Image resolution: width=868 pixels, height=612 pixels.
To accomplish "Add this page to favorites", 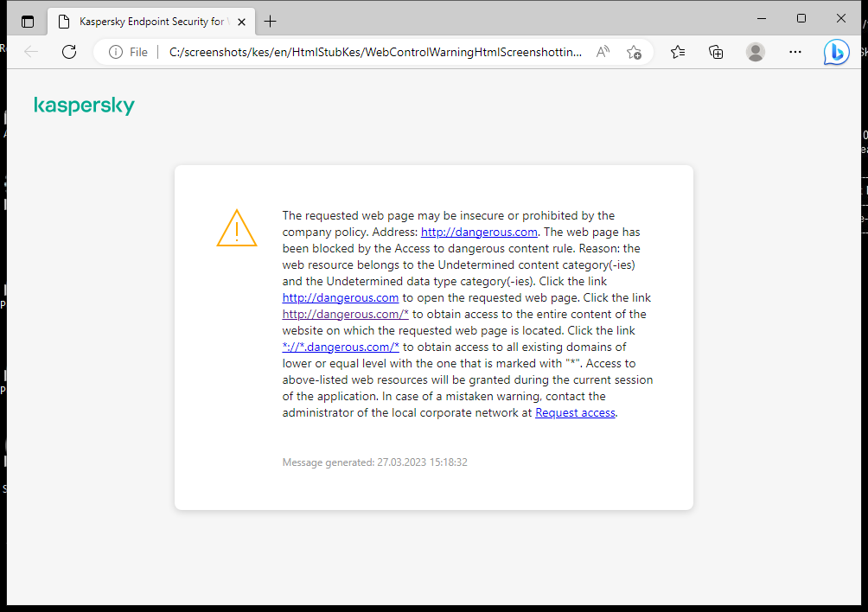I will point(635,52).
